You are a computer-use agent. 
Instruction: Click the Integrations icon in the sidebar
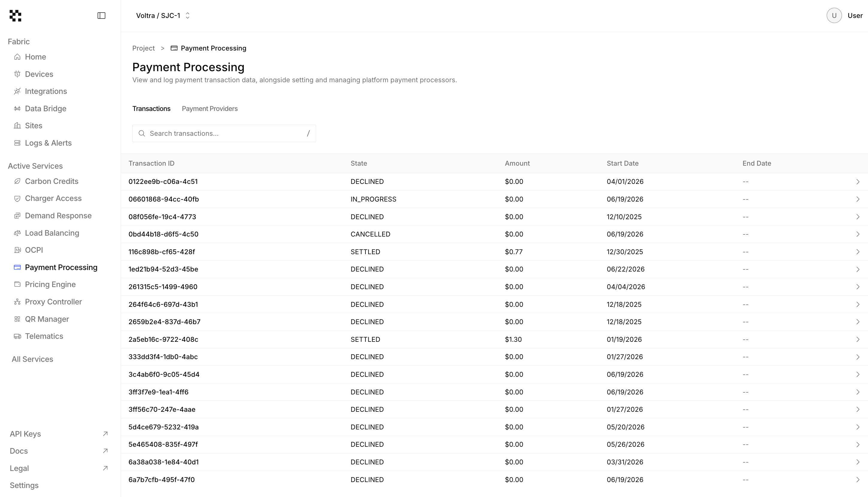pos(17,91)
